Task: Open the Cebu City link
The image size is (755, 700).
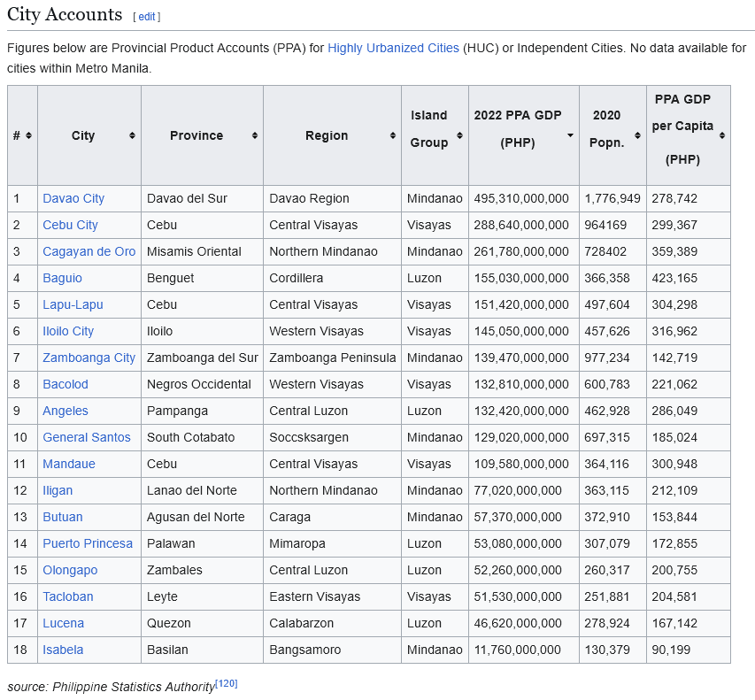Action: click(x=70, y=225)
